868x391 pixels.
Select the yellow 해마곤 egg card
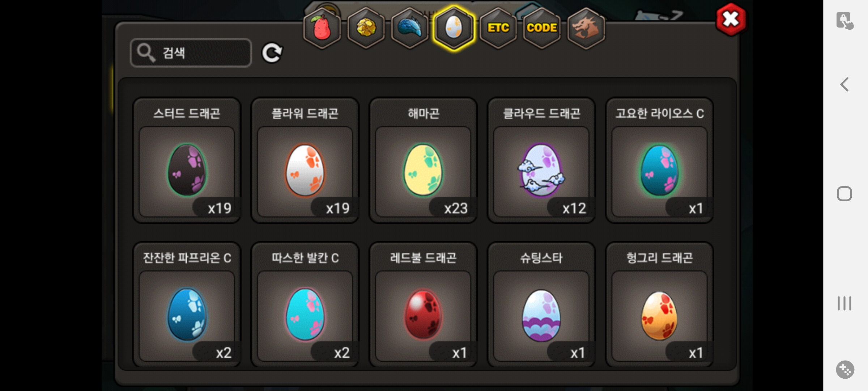tap(423, 160)
